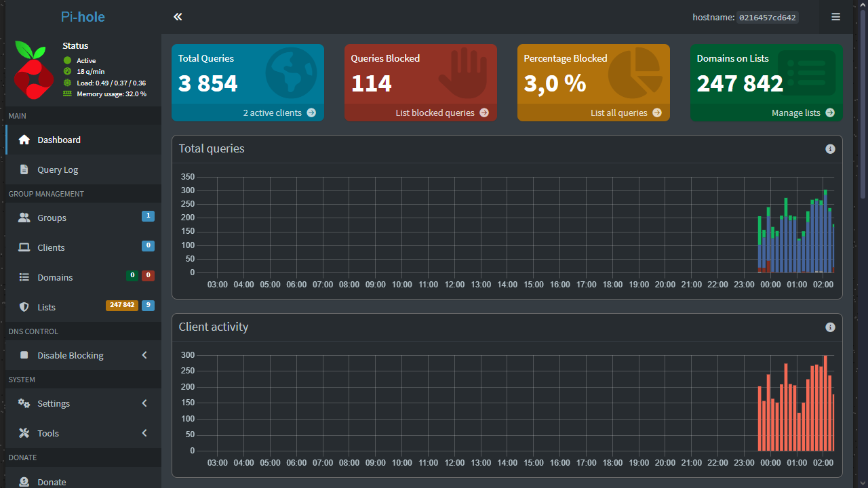868x488 pixels.
Task: Collapse sidebar with double chevron icon
Action: tap(178, 17)
